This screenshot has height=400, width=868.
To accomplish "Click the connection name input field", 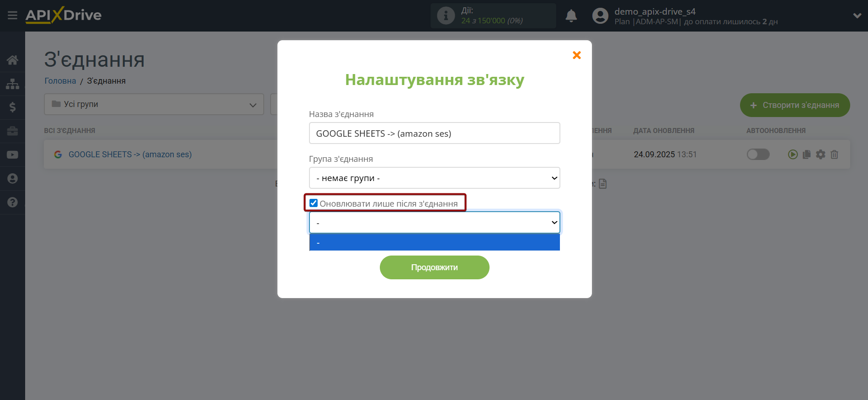I will 435,133.
